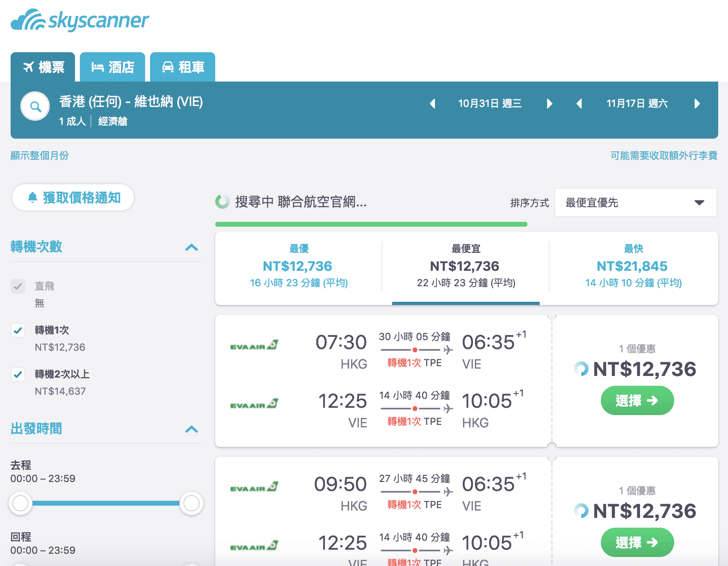The width and height of the screenshot is (728, 566).
Task: Click the airplane icon on 機票 tab
Action: [29, 67]
